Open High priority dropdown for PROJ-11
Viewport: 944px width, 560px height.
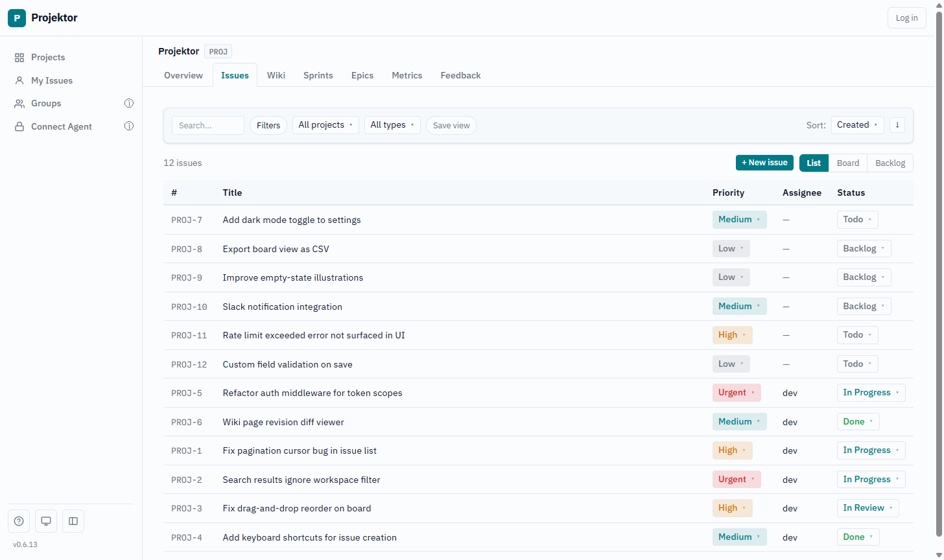[x=732, y=335]
